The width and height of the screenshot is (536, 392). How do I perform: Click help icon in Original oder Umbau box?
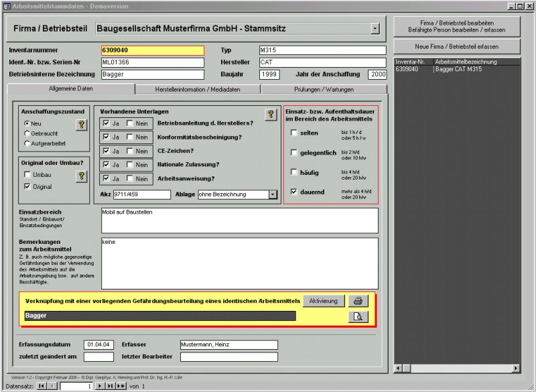point(81,176)
